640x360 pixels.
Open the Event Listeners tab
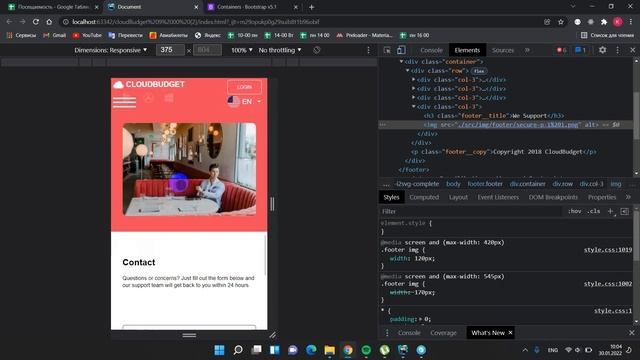click(x=498, y=197)
